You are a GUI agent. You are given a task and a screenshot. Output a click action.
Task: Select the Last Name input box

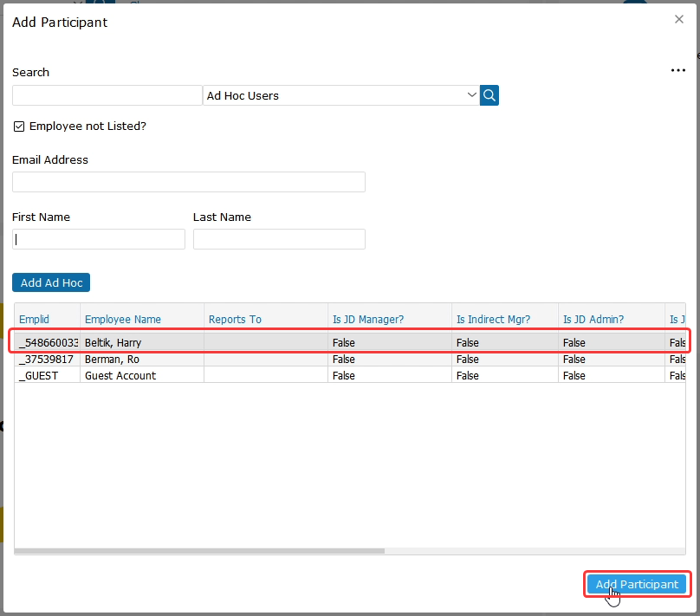279,239
